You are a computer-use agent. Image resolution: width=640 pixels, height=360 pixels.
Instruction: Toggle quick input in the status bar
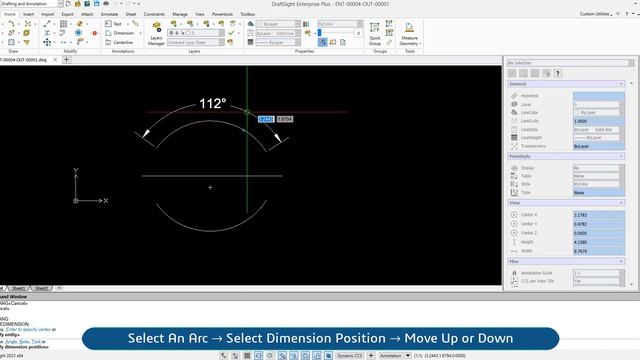coord(316,356)
